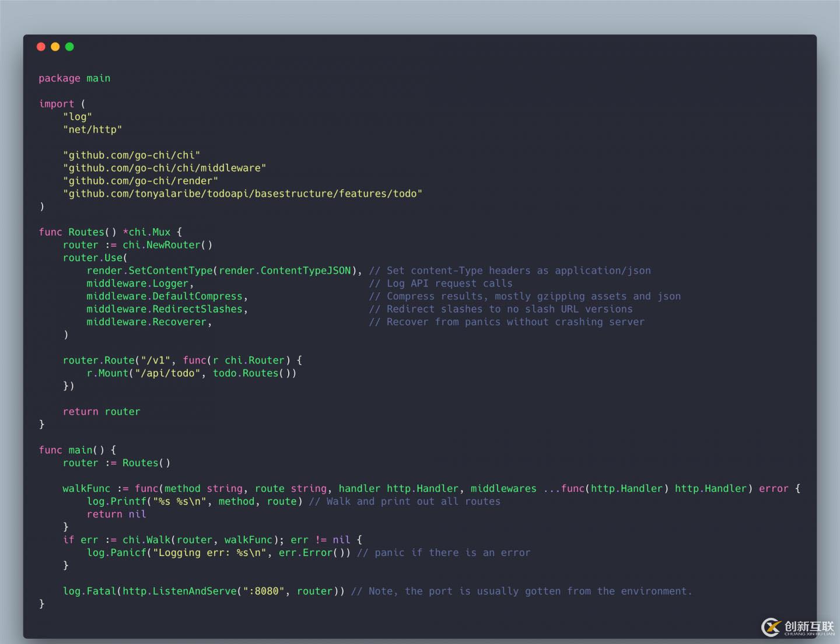Click comment "Set content-Type headers as application/json"
This screenshot has height=644, width=840.
pos(510,271)
